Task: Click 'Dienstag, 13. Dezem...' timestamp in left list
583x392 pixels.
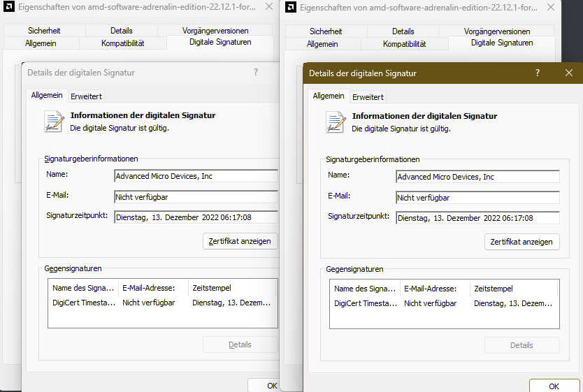Action: coord(231,303)
